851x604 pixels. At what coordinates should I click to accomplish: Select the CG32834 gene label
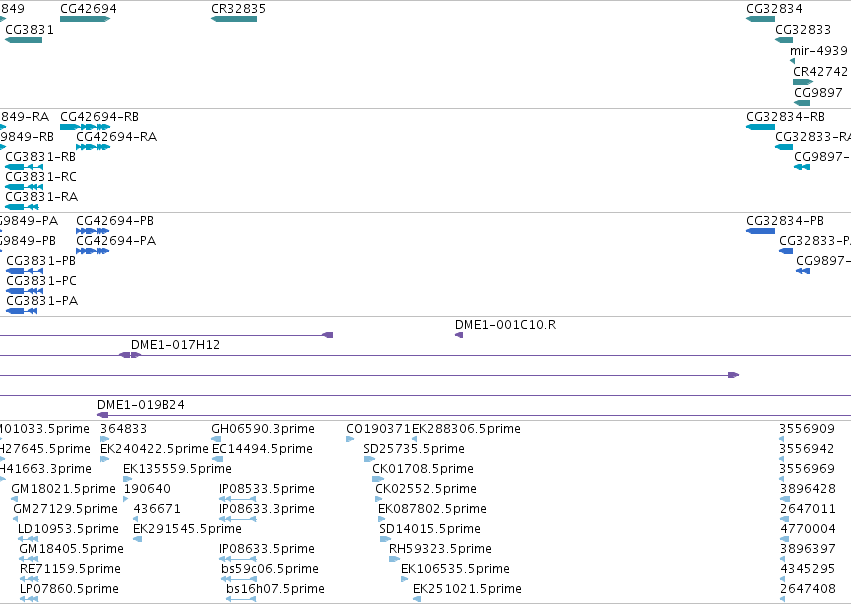pyautogui.click(x=774, y=9)
